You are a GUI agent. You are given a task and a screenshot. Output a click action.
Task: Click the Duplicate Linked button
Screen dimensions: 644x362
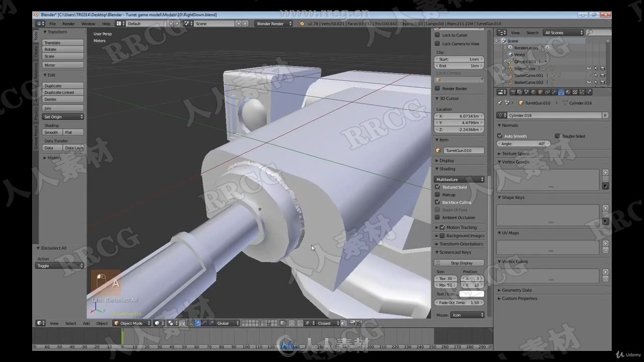(x=63, y=93)
